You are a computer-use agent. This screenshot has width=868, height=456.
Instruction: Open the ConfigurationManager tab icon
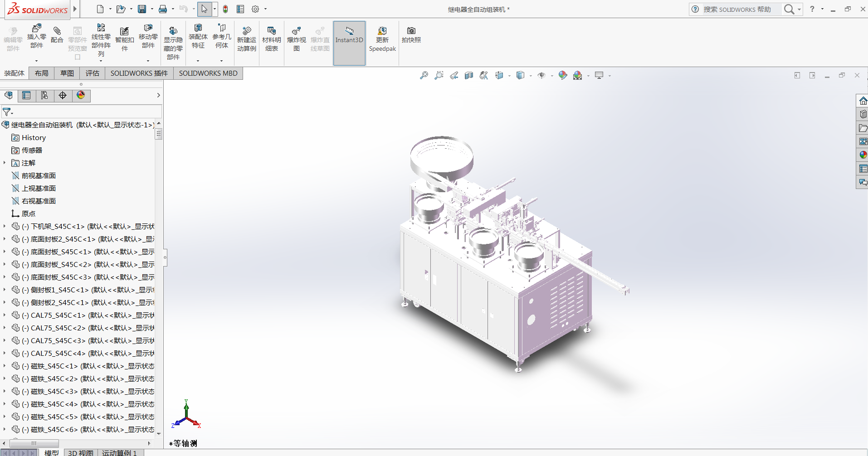click(x=44, y=95)
